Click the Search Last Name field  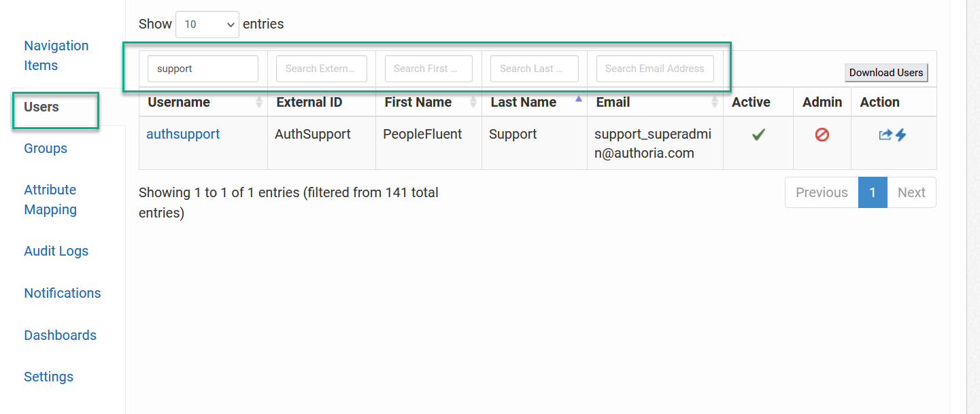(x=535, y=69)
